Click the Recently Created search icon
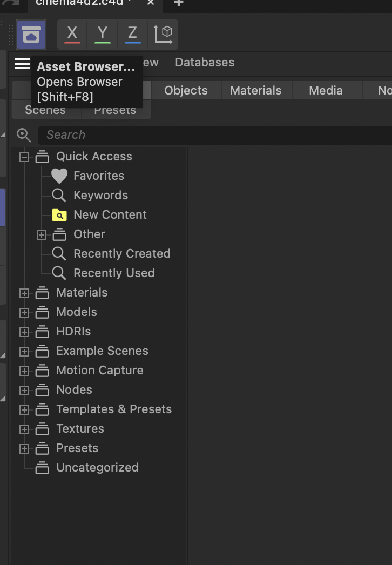The width and height of the screenshot is (392, 565). 58,253
